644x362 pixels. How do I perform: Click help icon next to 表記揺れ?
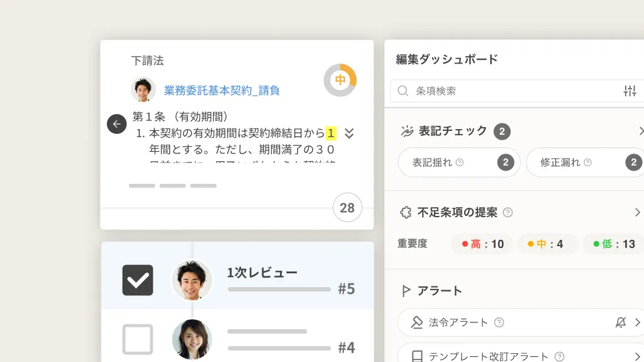tap(460, 162)
